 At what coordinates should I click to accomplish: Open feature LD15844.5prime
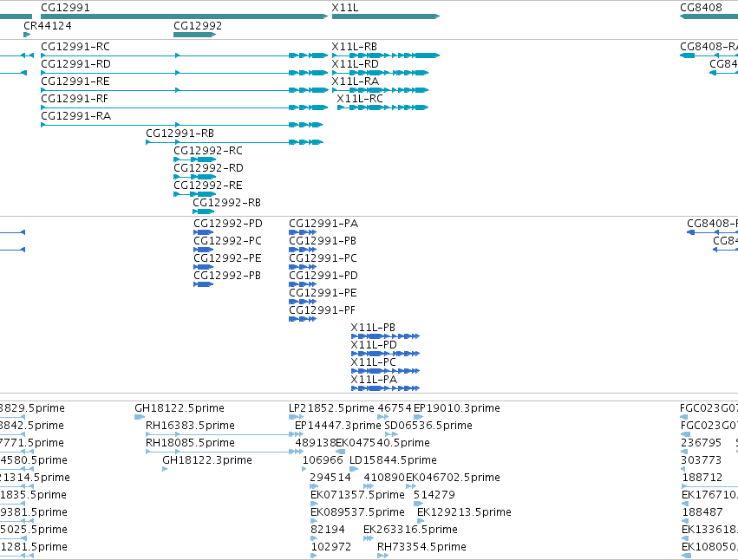point(393,460)
